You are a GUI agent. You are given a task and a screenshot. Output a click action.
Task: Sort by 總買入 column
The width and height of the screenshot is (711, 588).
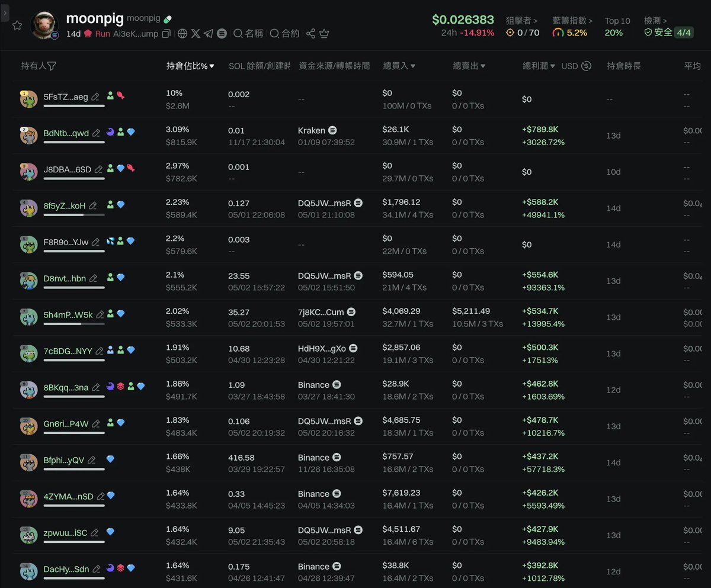(x=399, y=66)
